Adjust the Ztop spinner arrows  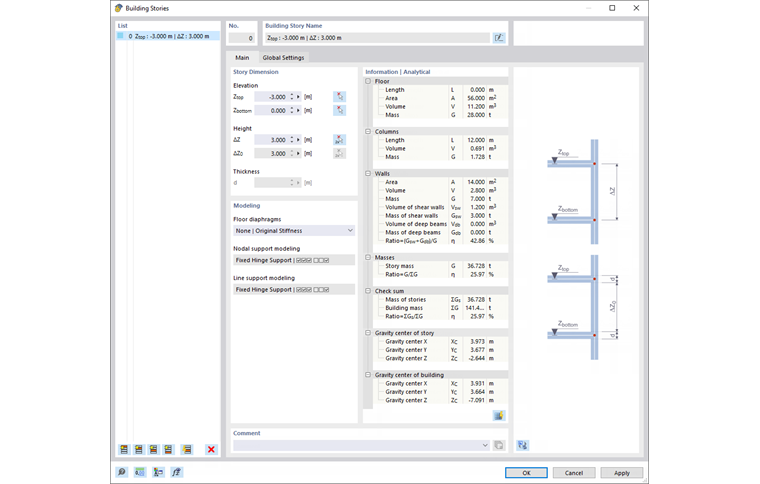point(292,97)
